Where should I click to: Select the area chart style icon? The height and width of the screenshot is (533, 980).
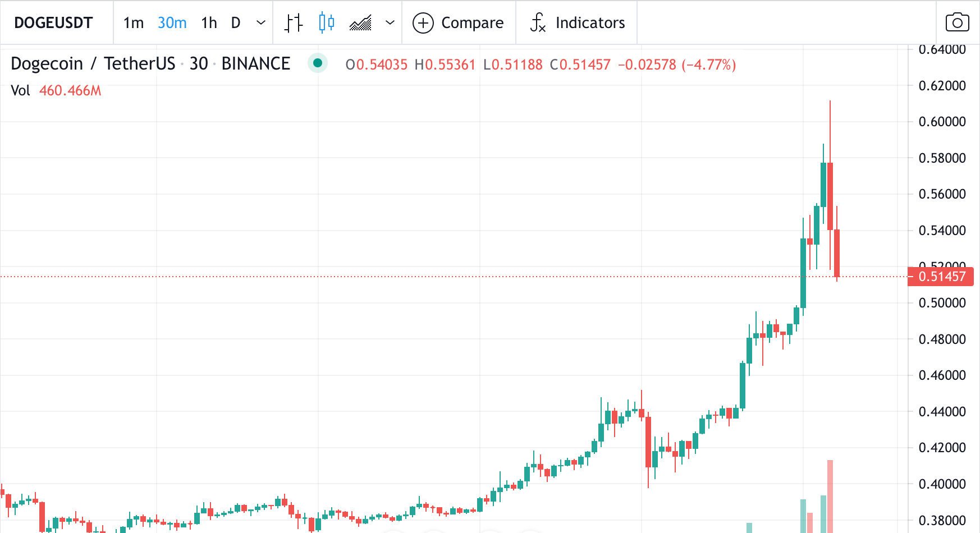tap(360, 23)
